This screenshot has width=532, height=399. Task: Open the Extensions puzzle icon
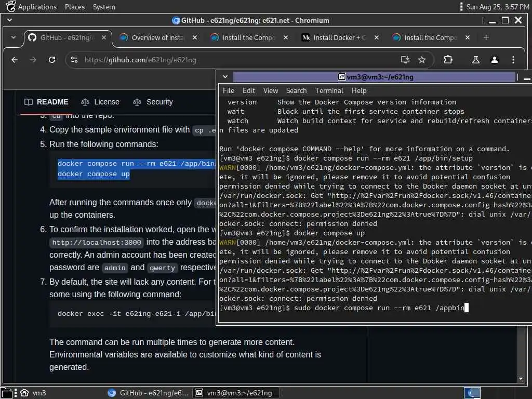pyautogui.click(x=448, y=60)
